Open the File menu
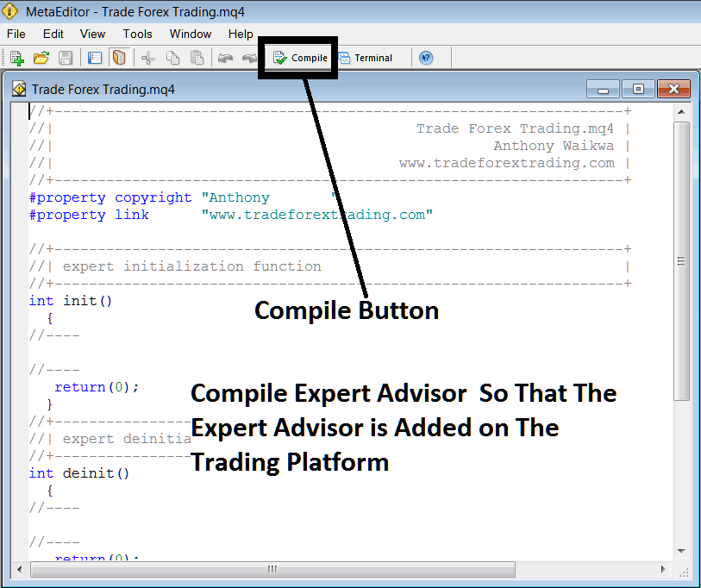 coord(16,34)
